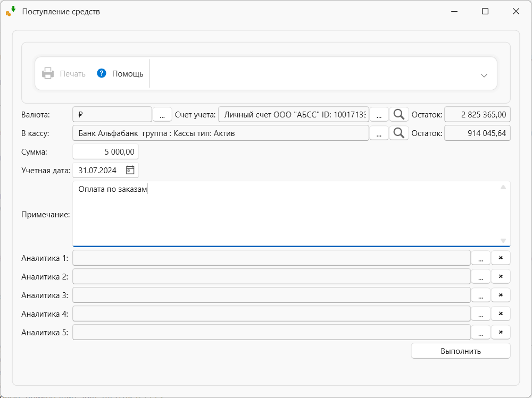Open selection ellipsis for Аналитика 4
Image resolution: width=532 pixels, height=398 pixels.
481,314
